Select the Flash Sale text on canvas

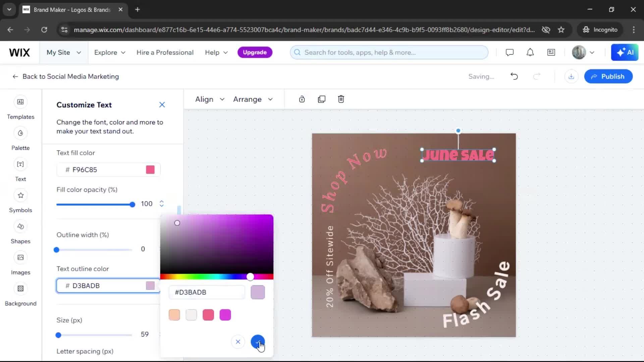[x=477, y=295]
